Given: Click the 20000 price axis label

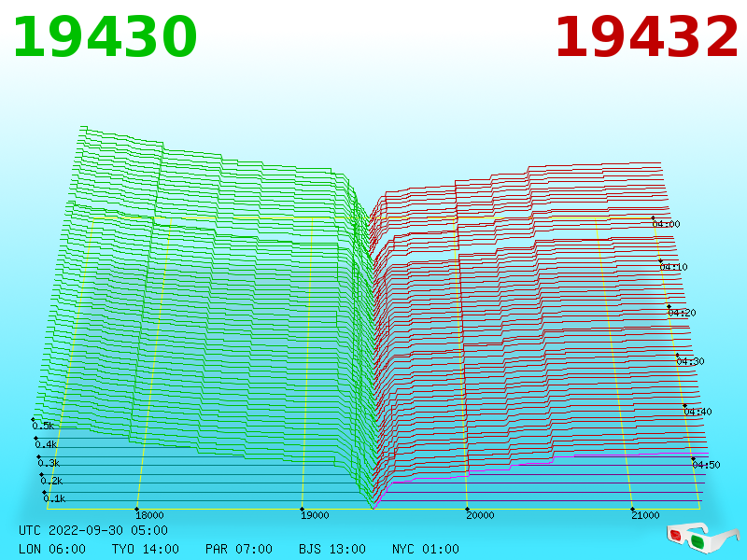Looking at the screenshot, I should coord(480,515).
